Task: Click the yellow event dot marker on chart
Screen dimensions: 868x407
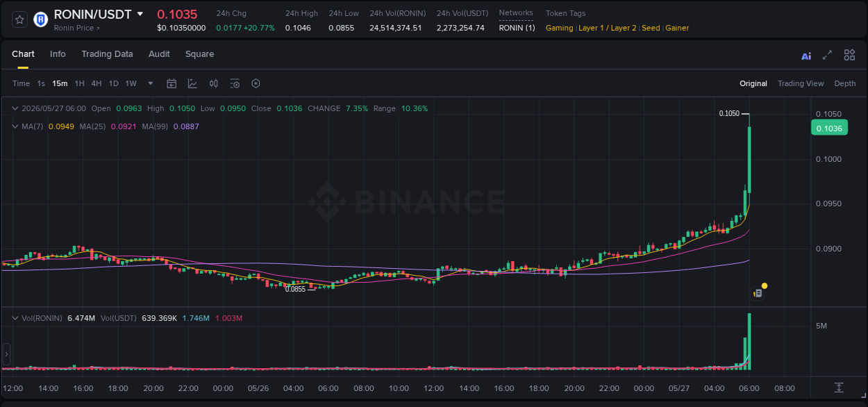Action: click(765, 285)
